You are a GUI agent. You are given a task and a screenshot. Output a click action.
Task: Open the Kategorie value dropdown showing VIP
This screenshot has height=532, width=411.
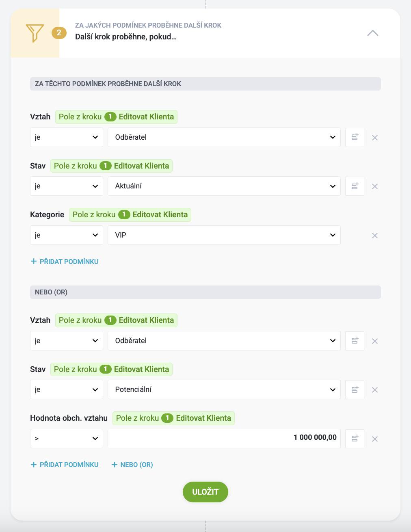tap(224, 235)
